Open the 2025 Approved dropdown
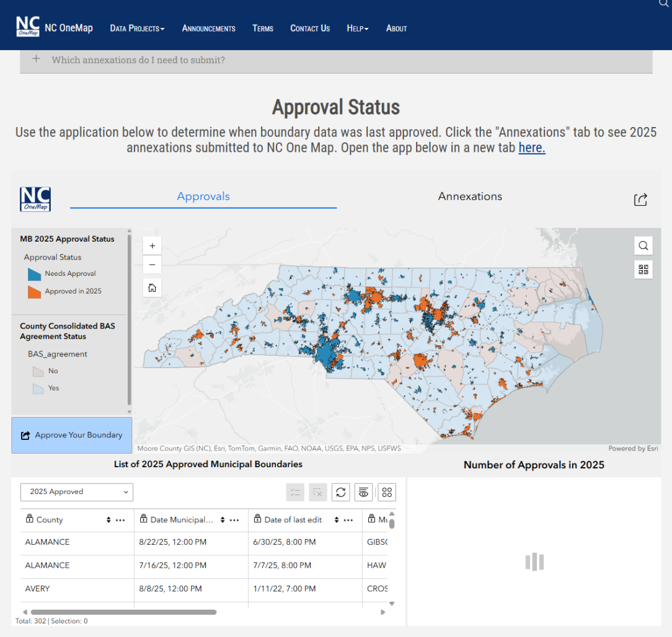672x637 pixels. [x=76, y=492]
